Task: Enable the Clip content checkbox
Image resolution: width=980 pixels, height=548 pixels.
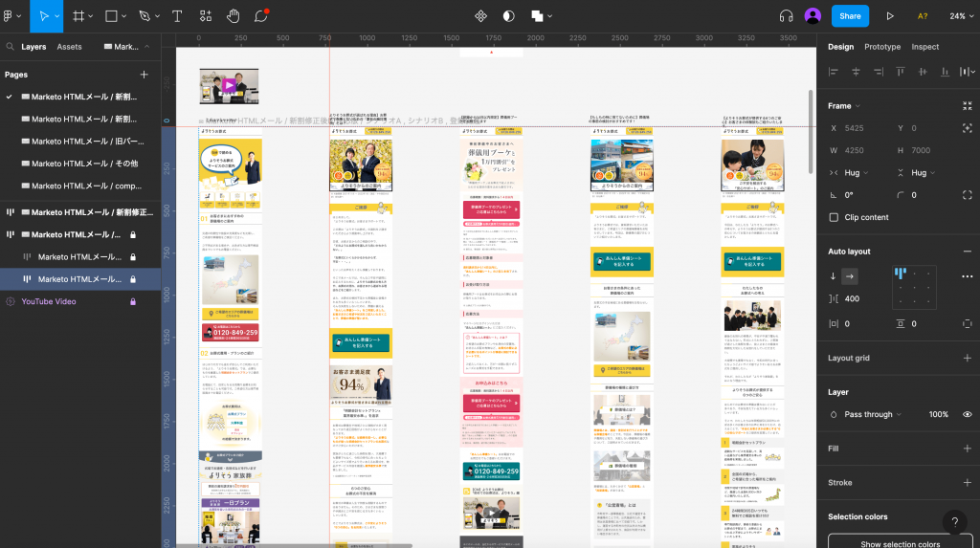Action: [835, 217]
